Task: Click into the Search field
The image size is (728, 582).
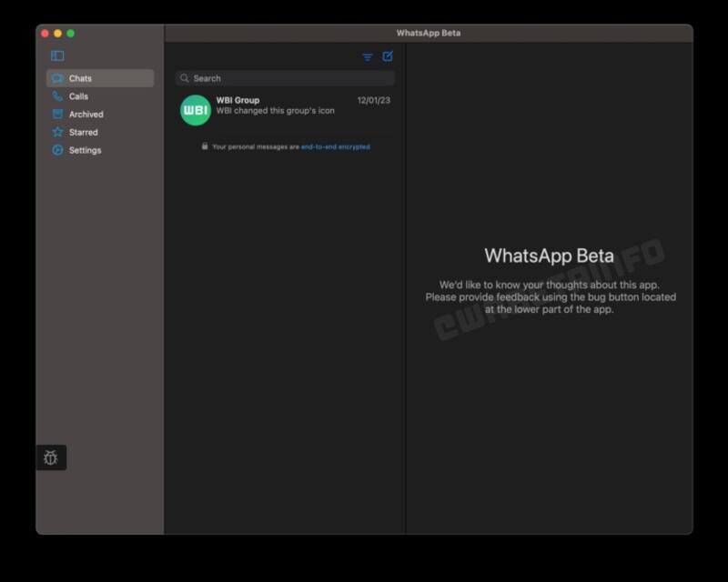Action: click(x=291, y=78)
